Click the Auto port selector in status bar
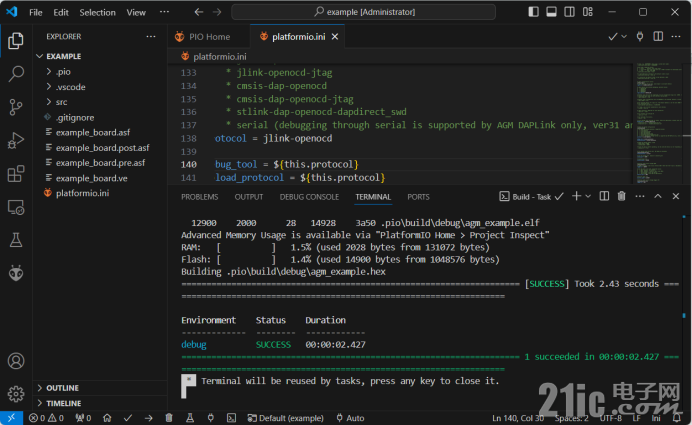This screenshot has height=425, width=692. [x=350, y=418]
